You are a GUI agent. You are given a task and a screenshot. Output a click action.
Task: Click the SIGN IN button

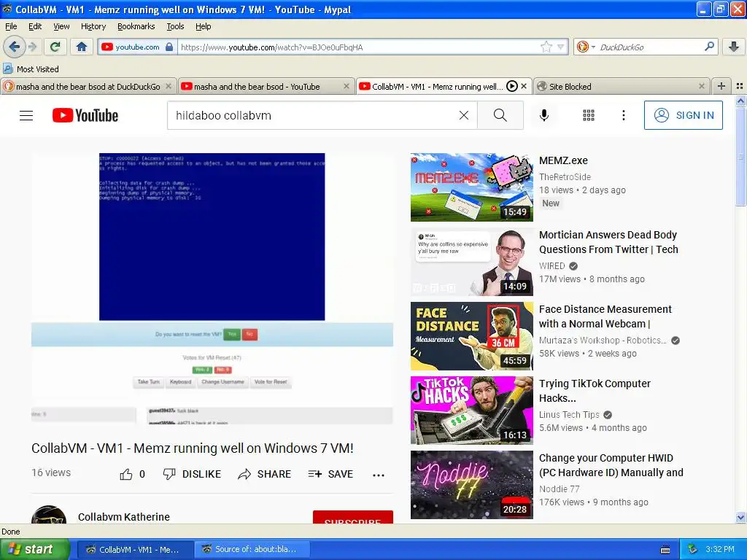[x=683, y=115]
